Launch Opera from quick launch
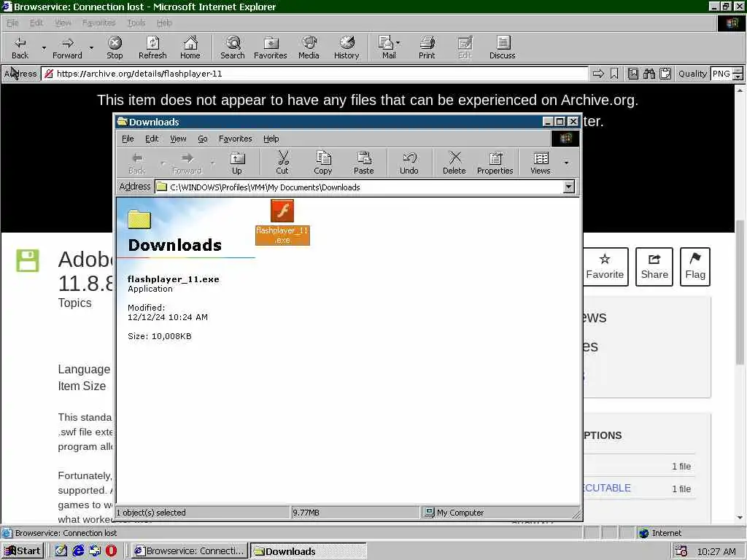The height and width of the screenshot is (560, 747). 112,551
